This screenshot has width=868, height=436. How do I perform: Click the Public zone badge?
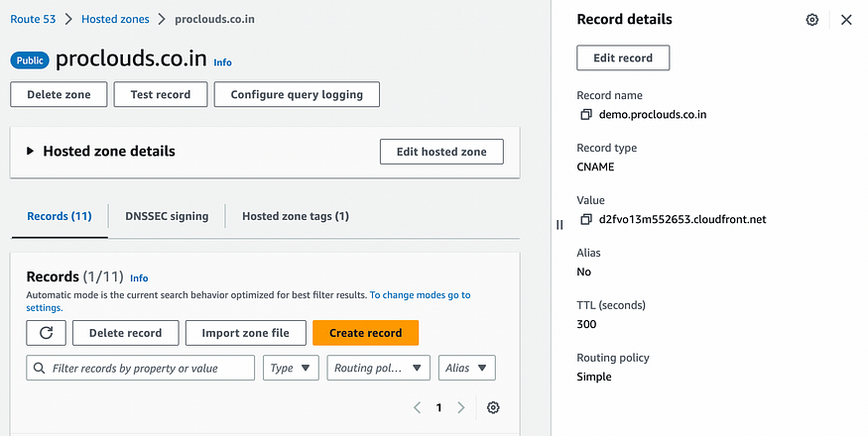pyautogui.click(x=30, y=60)
